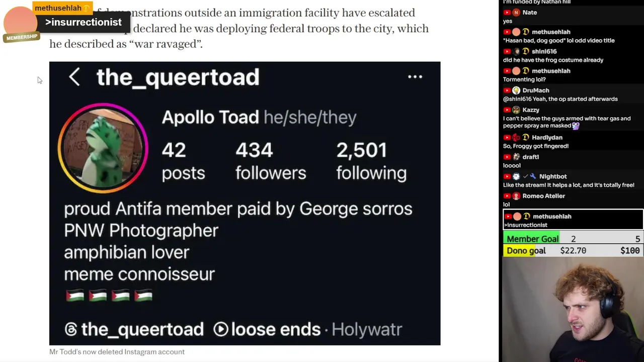Image resolution: width=644 pixels, height=362 pixels.
Task: Click the YouTube icon next to draftl
Action: point(507,157)
